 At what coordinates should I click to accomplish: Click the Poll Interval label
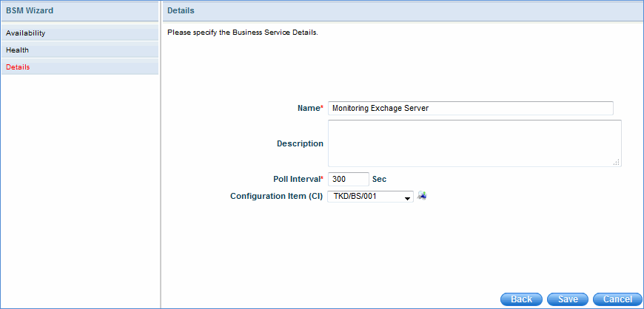298,179
